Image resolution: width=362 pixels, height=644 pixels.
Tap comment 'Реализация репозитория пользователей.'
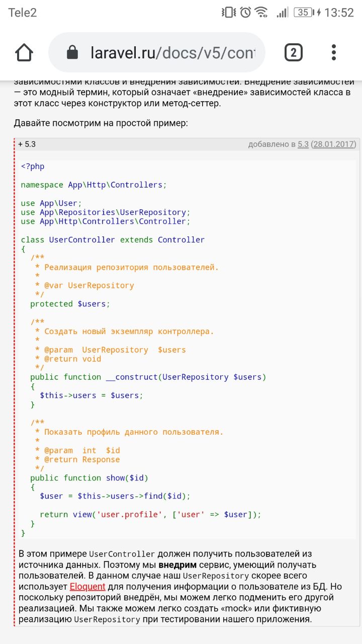point(132,267)
